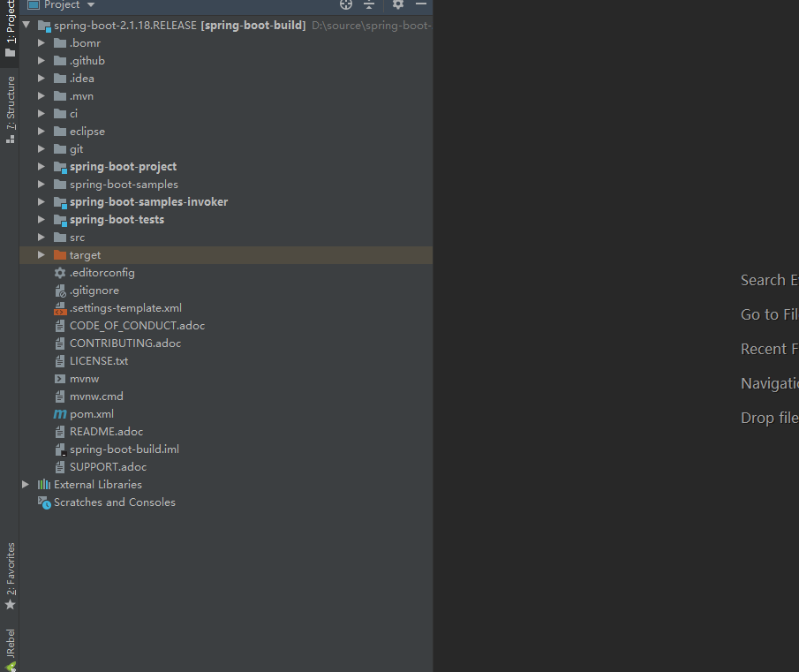Select the .gitignore file
The width and height of the screenshot is (799, 672).
point(94,291)
